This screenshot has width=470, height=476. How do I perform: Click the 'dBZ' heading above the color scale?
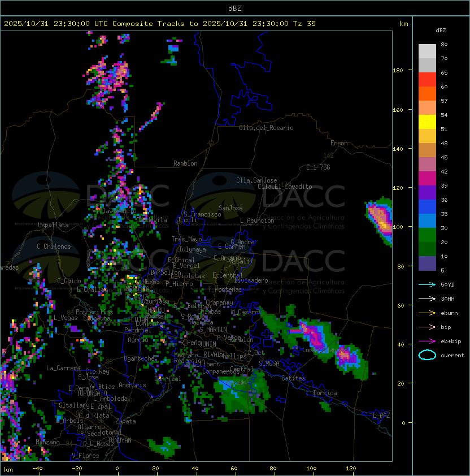441,31
